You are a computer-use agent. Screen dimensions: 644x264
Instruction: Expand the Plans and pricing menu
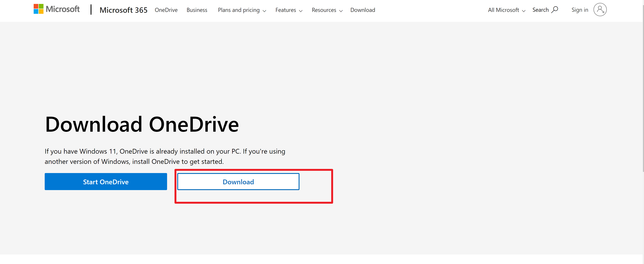point(239,10)
